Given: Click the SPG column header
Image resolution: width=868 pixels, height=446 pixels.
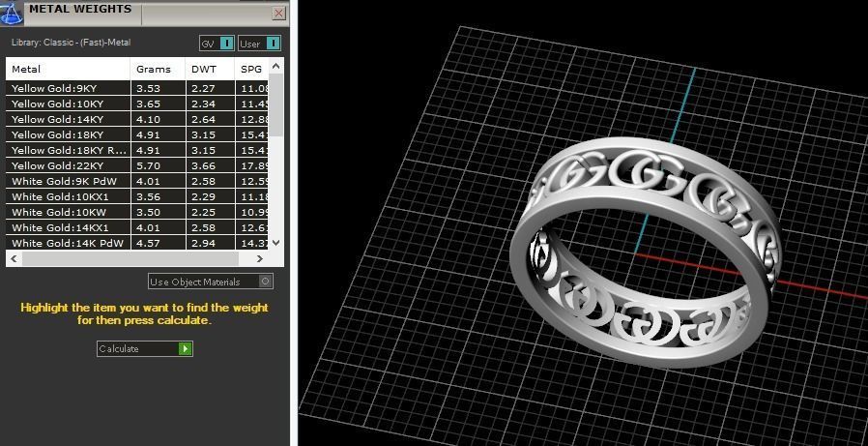Looking at the screenshot, I should point(252,70).
